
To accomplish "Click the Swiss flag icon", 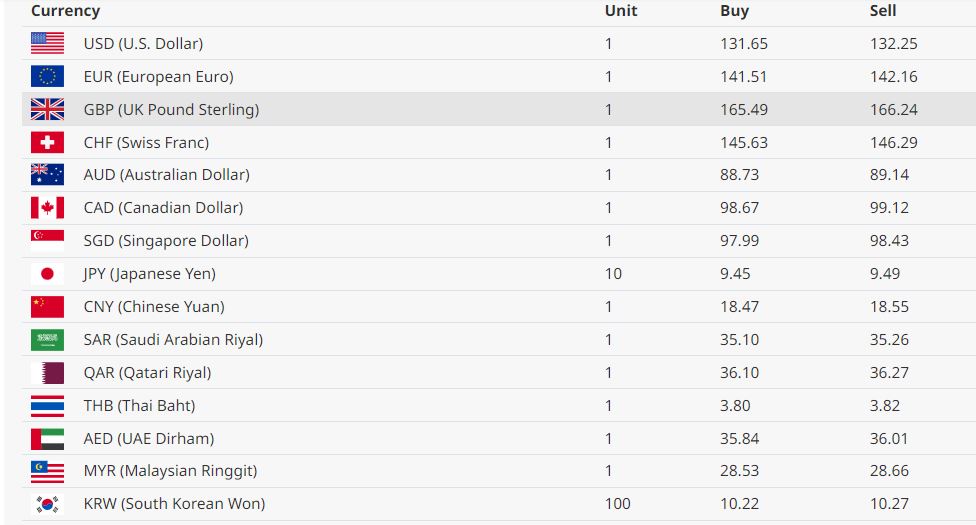I will pos(47,142).
